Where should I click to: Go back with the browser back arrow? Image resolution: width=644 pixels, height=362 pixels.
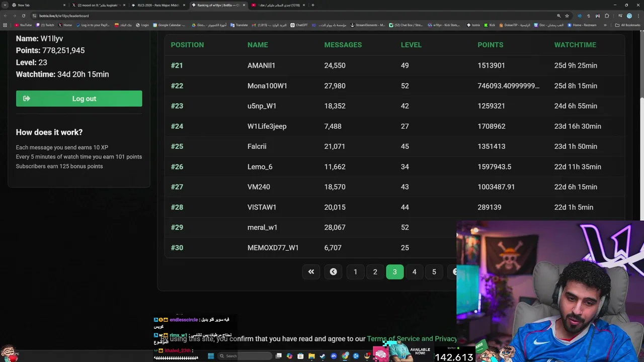pos(6,16)
